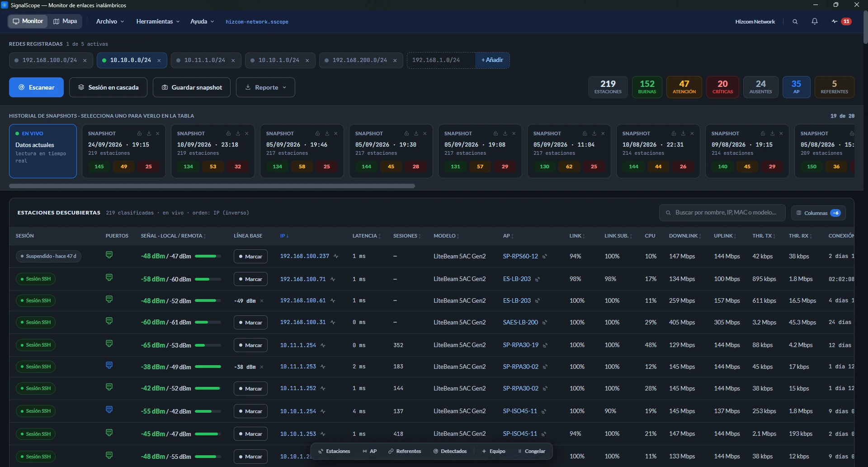Open the Archivo menu

pos(110,22)
